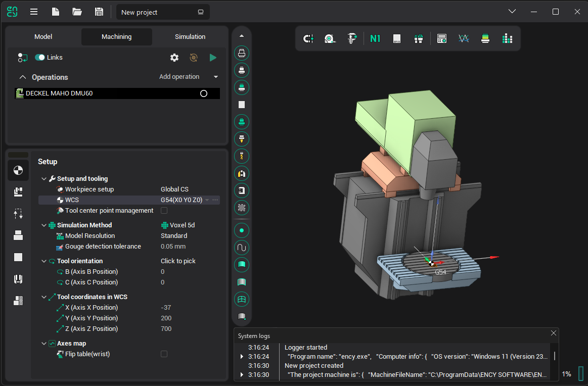Screen dimensions: 588x386
Task: Click the N1 icon in viewport toolbar
Action: pyautogui.click(x=375, y=38)
